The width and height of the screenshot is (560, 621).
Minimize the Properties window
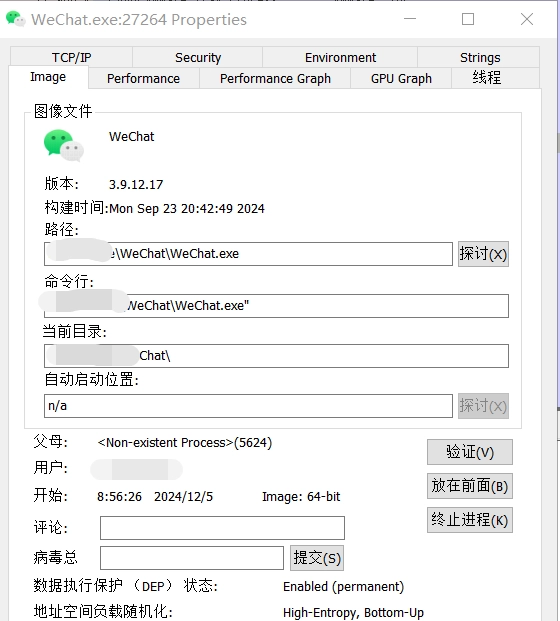point(410,19)
